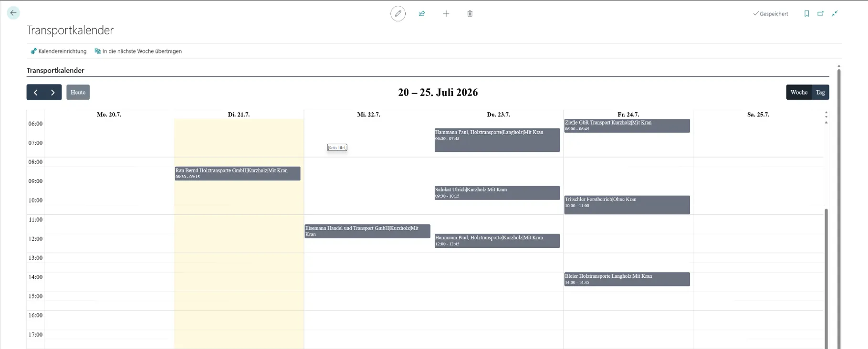The height and width of the screenshot is (349, 868).
Task: Switch to Tag view
Action: (820, 92)
